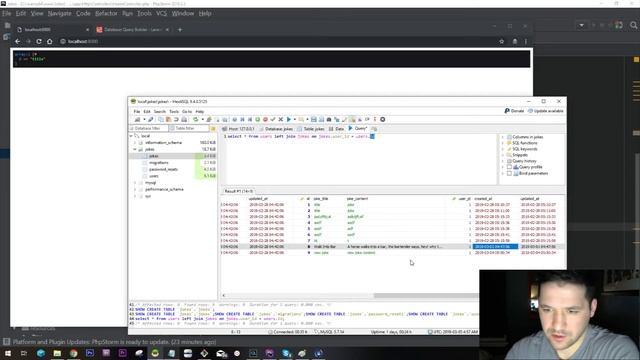The height and width of the screenshot is (360, 640).
Task: Expand Snippets helper node
Action: [503, 155]
